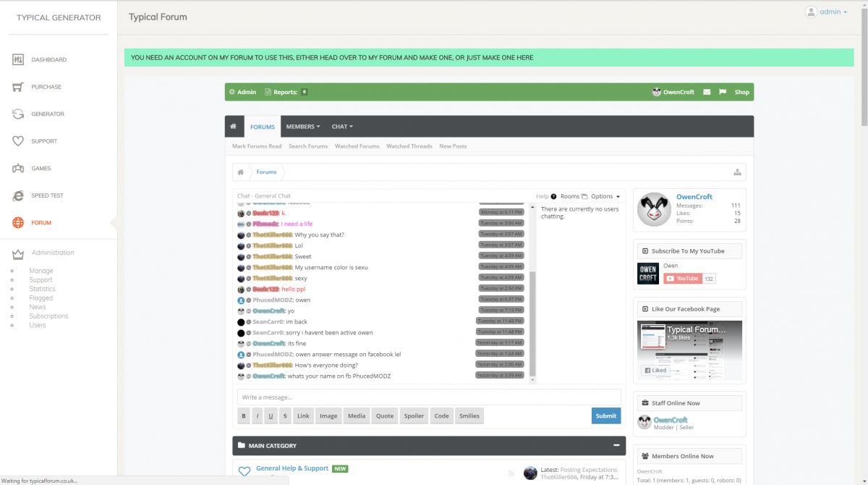The image size is (868, 485).
Task: Click the forum home icon tab
Action: click(x=234, y=127)
